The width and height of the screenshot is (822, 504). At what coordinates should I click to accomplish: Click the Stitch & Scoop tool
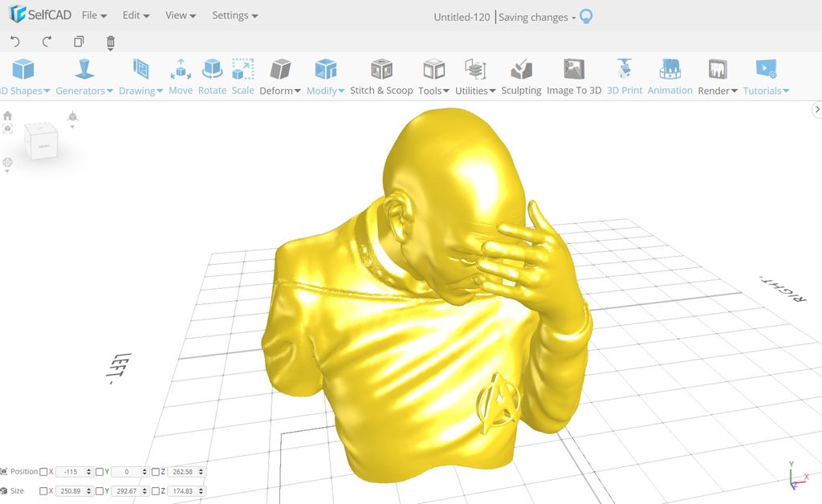pos(381,76)
